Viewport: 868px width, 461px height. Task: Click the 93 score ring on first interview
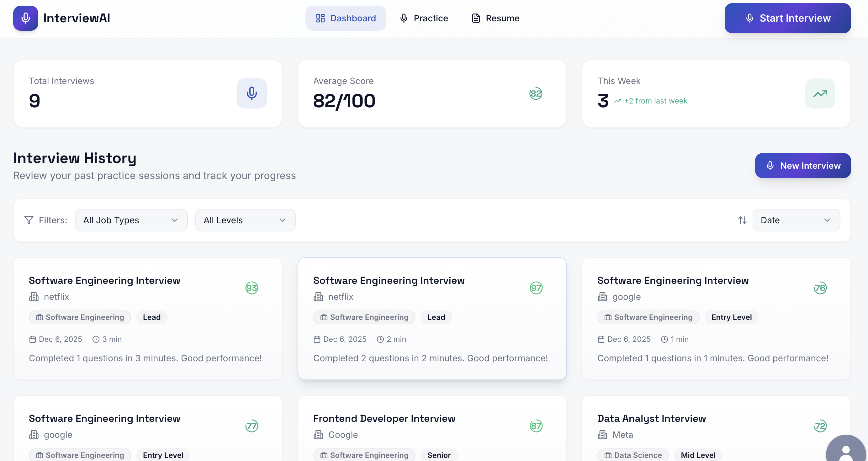pos(251,288)
